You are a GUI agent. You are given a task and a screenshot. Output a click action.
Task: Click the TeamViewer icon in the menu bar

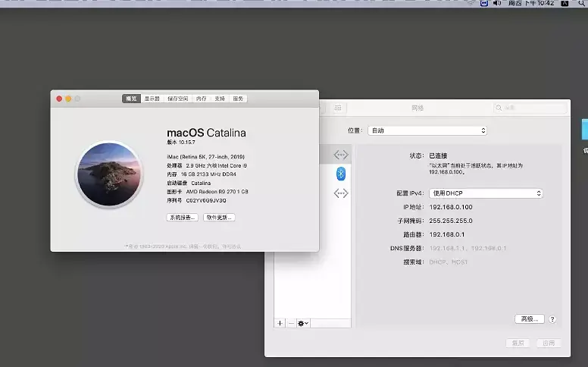pos(484,3)
